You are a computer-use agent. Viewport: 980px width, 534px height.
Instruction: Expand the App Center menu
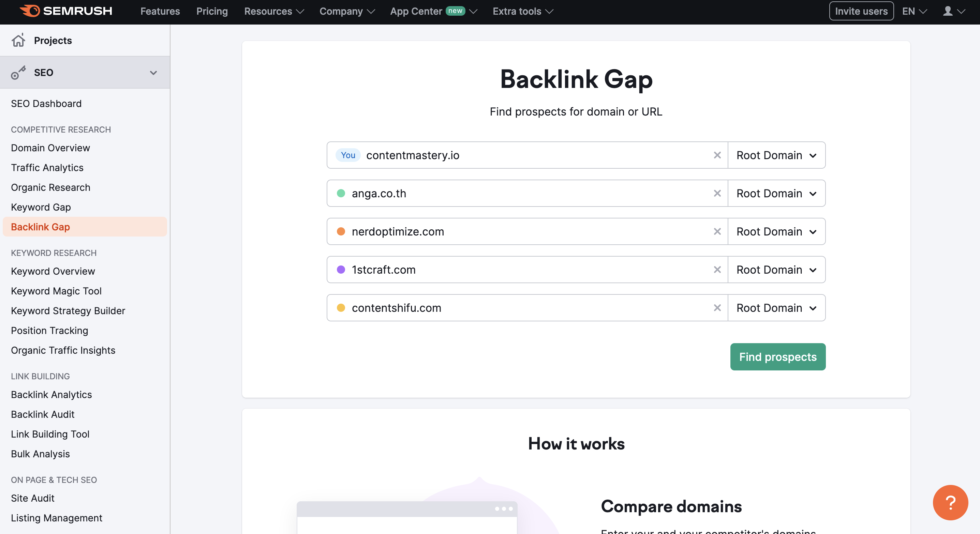433,11
